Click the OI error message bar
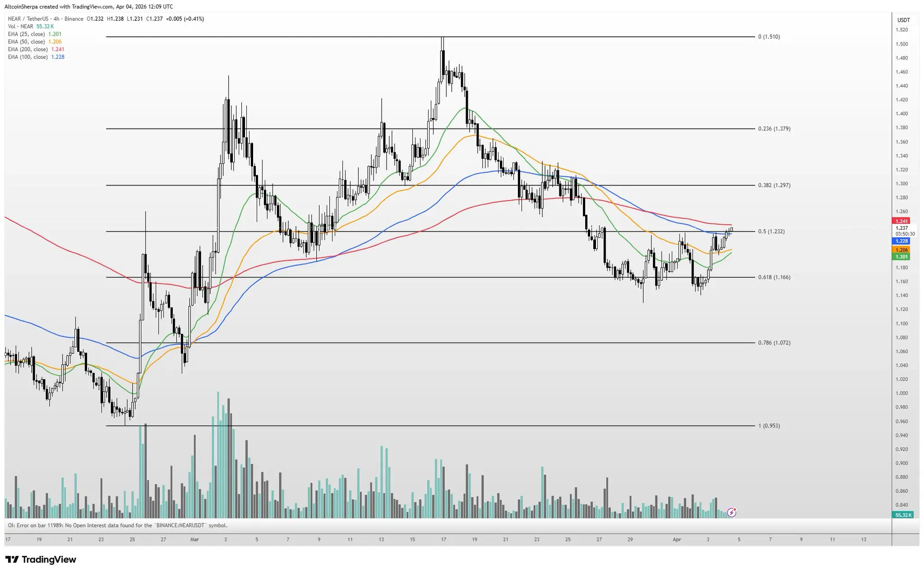Viewport: 924px width, 573px height. click(117, 525)
